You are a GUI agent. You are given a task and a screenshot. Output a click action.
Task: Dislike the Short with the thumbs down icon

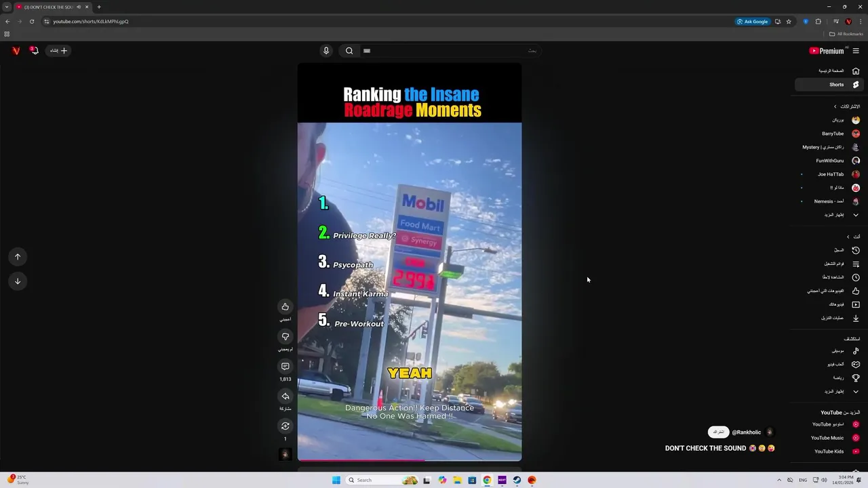pyautogui.click(x=285, y=336)
